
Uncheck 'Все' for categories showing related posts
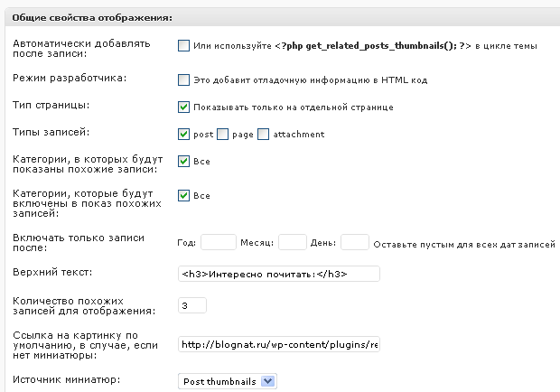tap(184, 162)
